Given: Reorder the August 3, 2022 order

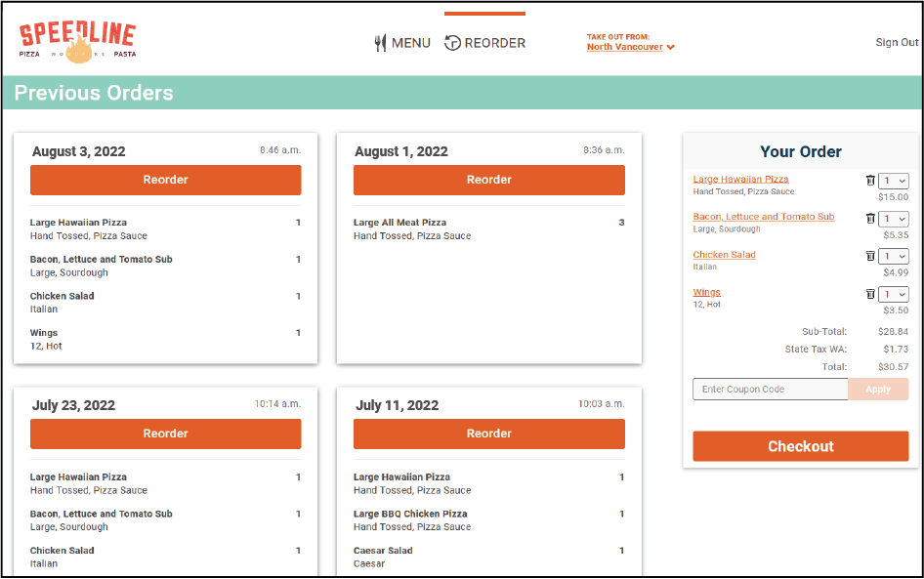Looking at the screenshot, I should 165,180.
